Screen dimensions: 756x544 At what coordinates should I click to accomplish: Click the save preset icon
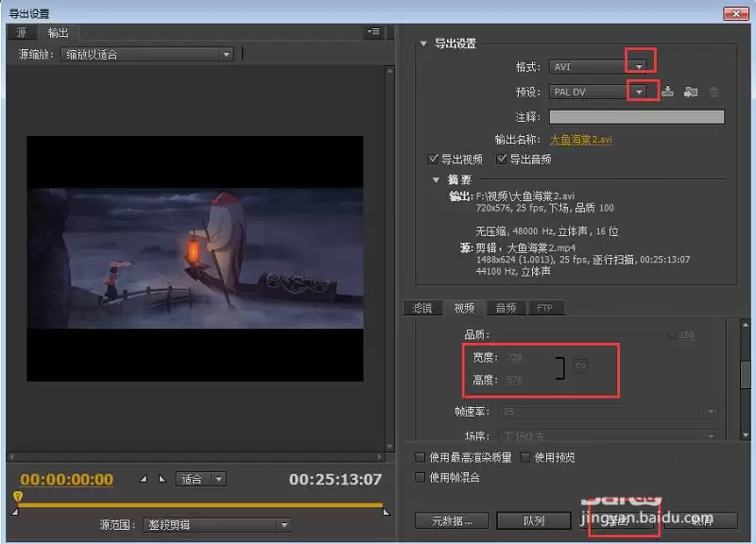pos(667,91)
